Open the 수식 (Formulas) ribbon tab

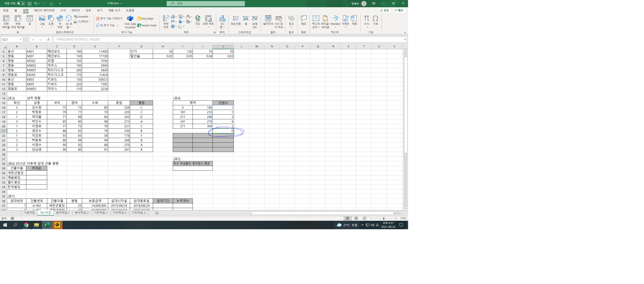(63, 10)
